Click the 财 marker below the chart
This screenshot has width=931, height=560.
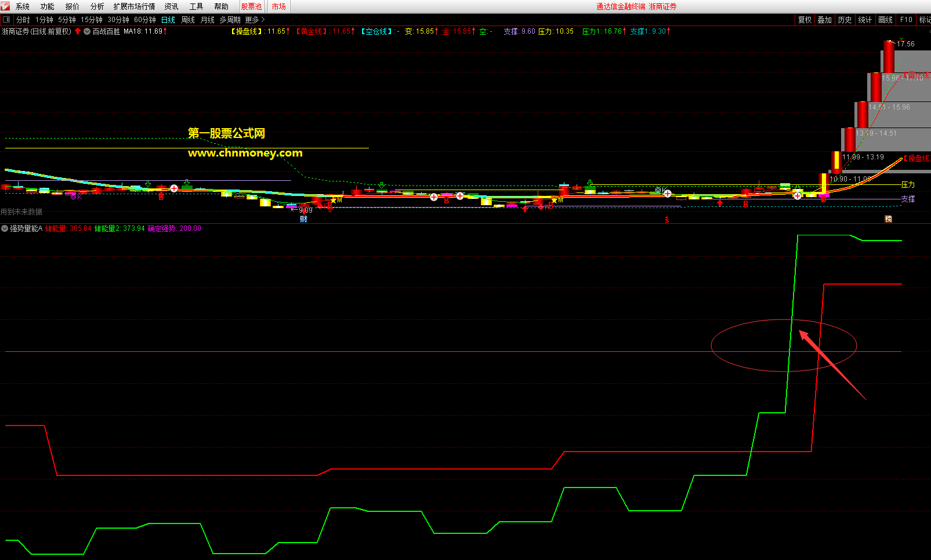tap(303, 219)
